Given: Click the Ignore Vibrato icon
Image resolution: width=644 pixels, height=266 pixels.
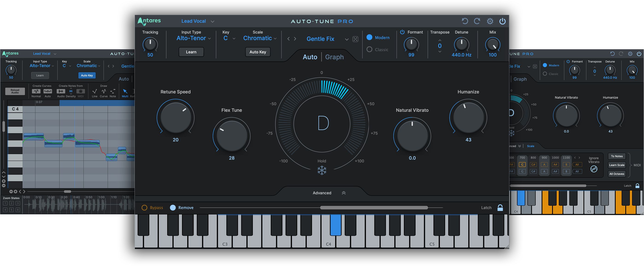Looking at the screenshot, I should (594, 169).
